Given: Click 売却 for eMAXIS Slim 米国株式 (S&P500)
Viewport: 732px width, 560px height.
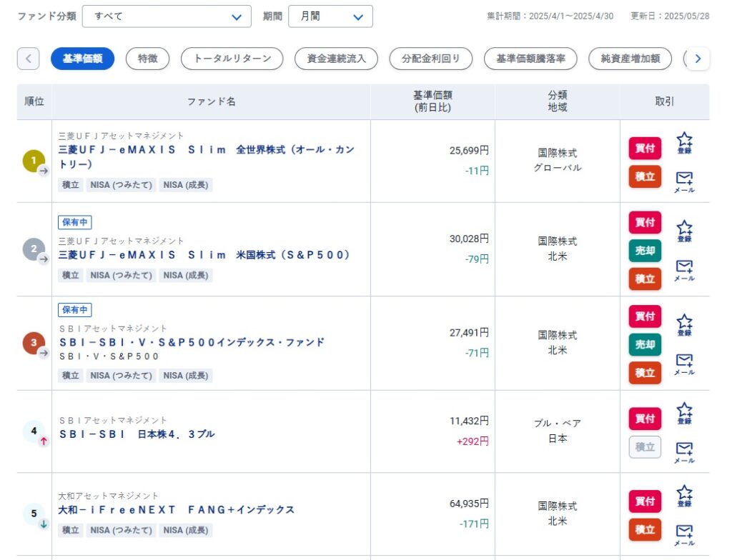Looking at the screenshot, I should click(646, 251).
